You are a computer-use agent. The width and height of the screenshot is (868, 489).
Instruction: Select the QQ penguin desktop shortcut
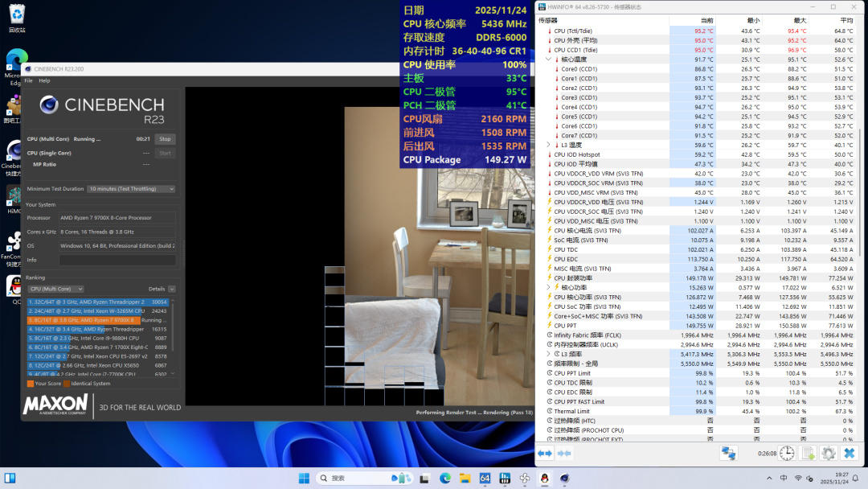pos(14,290)
